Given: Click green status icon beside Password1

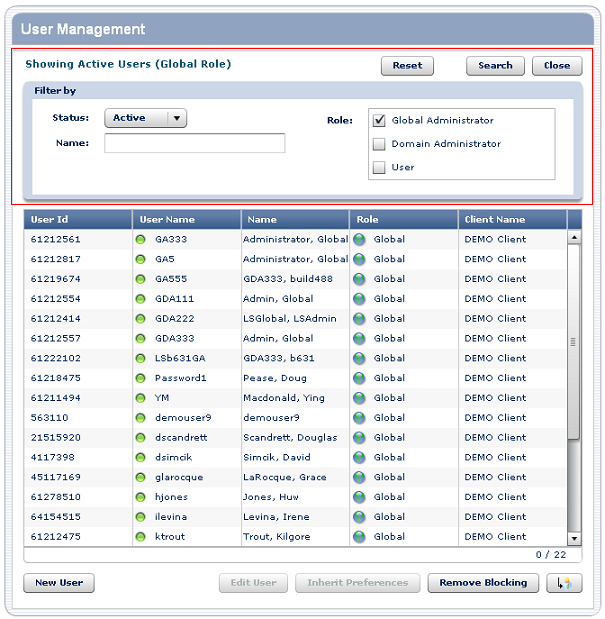Looking at the screenshot, I should point(140,378).
